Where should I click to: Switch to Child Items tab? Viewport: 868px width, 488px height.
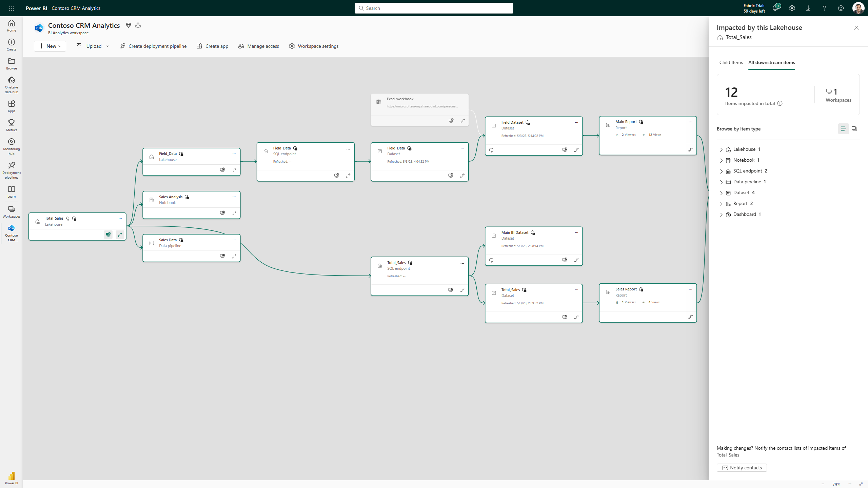tap(731, 62)
